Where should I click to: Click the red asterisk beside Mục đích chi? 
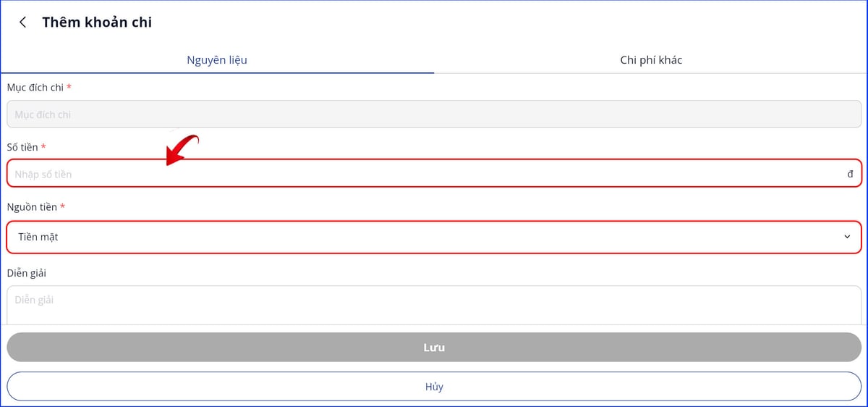pyautogui.click(x=69, y=88)
